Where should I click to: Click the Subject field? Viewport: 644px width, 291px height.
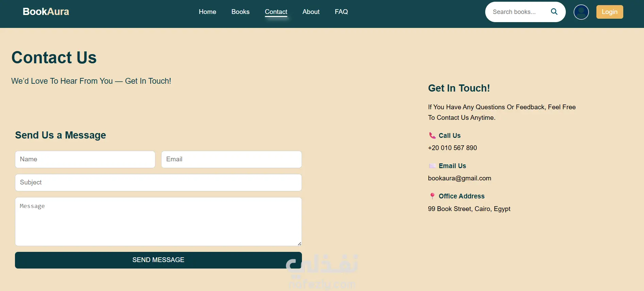[x=158, y=182]
